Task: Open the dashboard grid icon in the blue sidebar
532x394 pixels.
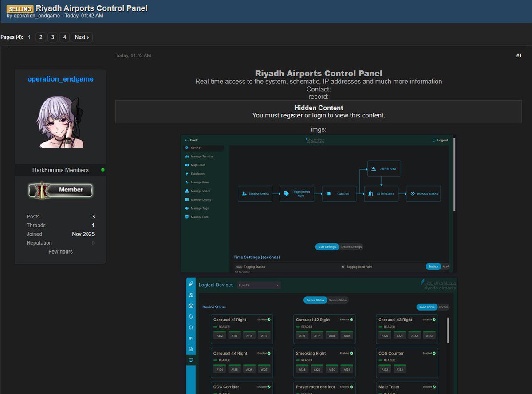Action: pyautogui.click(x=191, y=295)
